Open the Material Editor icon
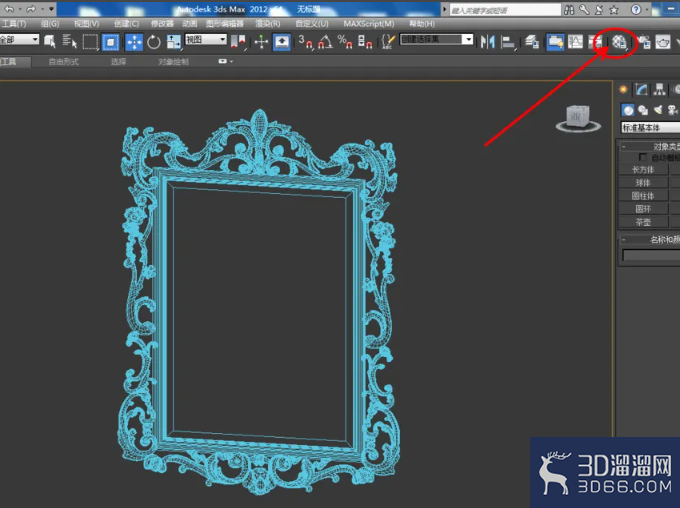 pos(619,42)
